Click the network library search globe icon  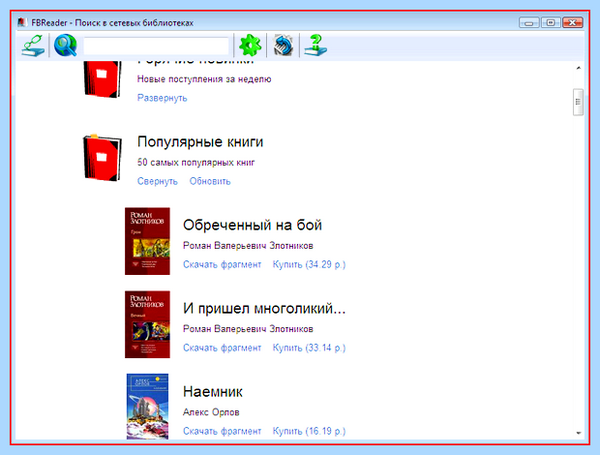[65, 46]
